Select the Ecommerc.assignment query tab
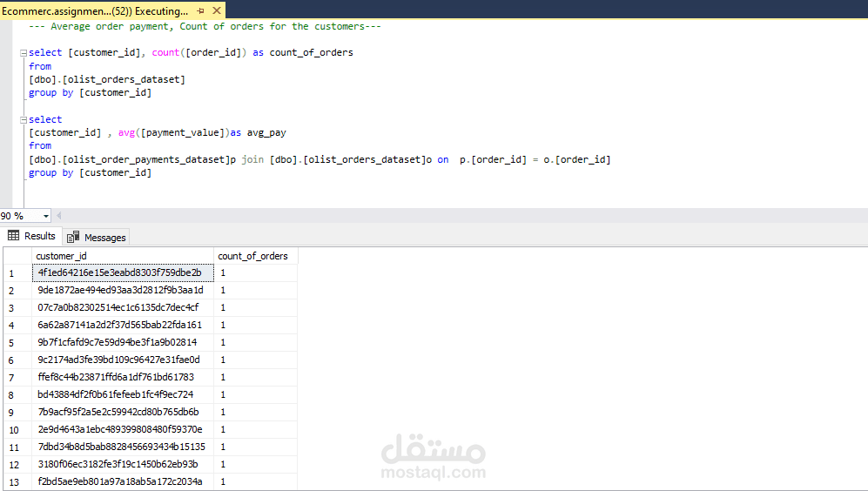This screenshot has width=868, height=491. (x=95, y=10)
